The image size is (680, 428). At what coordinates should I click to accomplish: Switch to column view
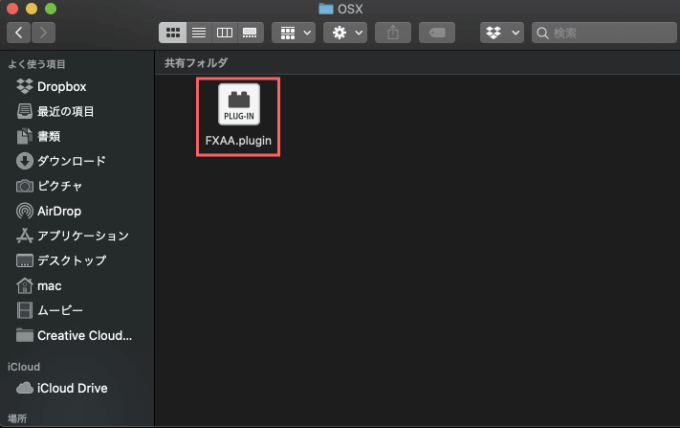pos(224,33)
